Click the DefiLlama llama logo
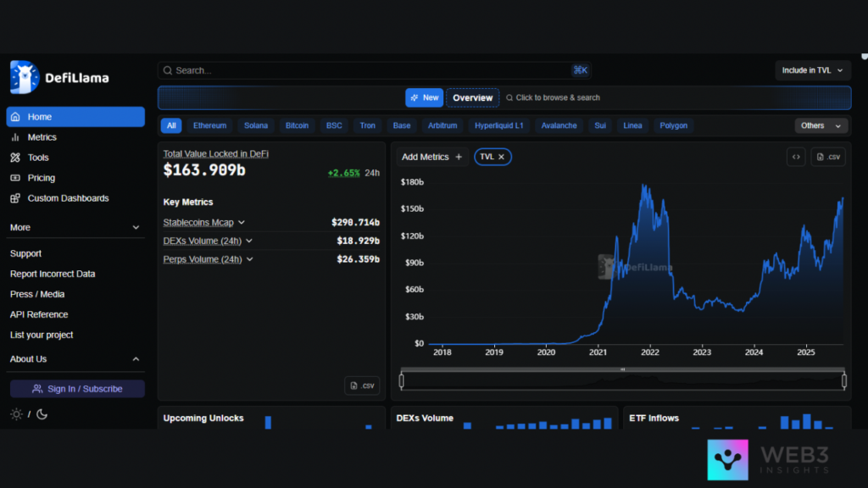This screenshot has width=868, height=488. (x=25, y=77)
